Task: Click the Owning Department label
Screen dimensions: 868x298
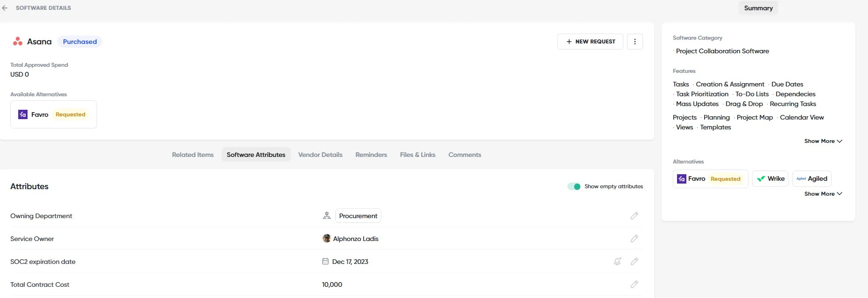Action: click(x=41, y=216)
